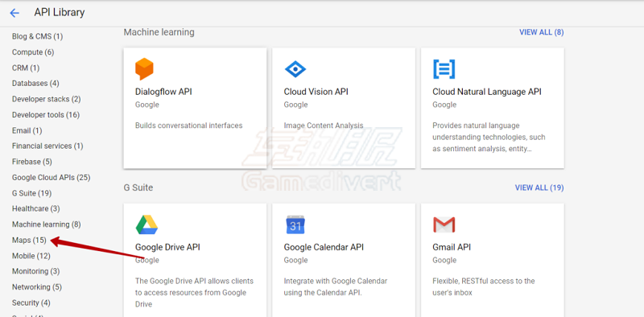Click the Cloud Natural Language API icon

point(444,69)
